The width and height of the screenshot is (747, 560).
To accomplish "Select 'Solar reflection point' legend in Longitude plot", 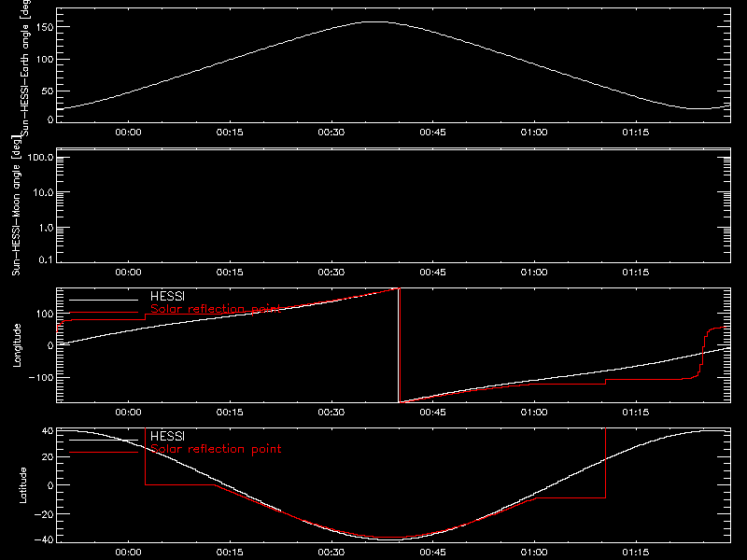I will (x=216, y=309).
